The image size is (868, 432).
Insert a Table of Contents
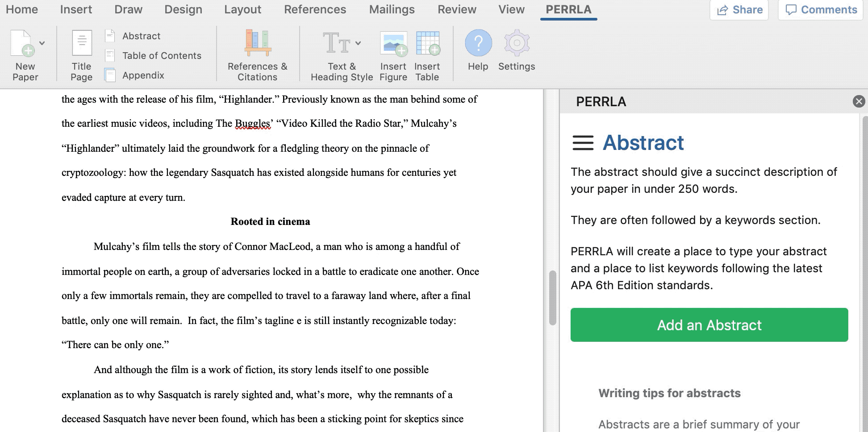click(161, 56)
